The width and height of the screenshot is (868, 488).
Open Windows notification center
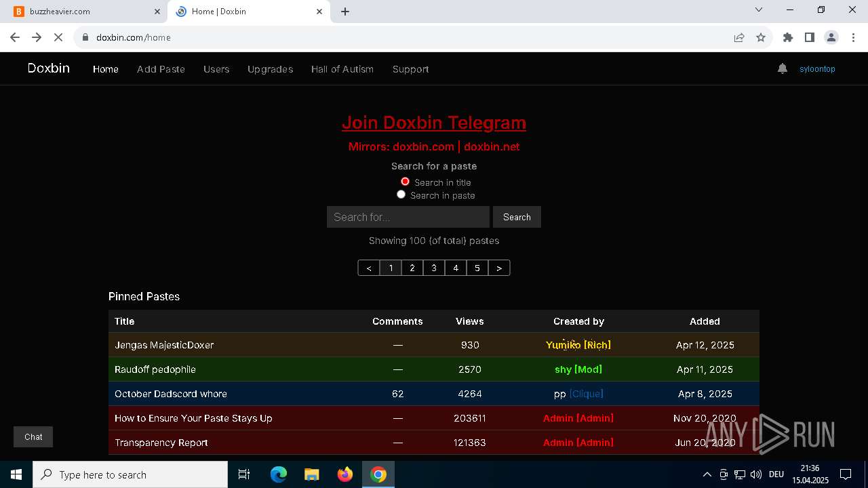pyautogui.click(x=846, y=474)
